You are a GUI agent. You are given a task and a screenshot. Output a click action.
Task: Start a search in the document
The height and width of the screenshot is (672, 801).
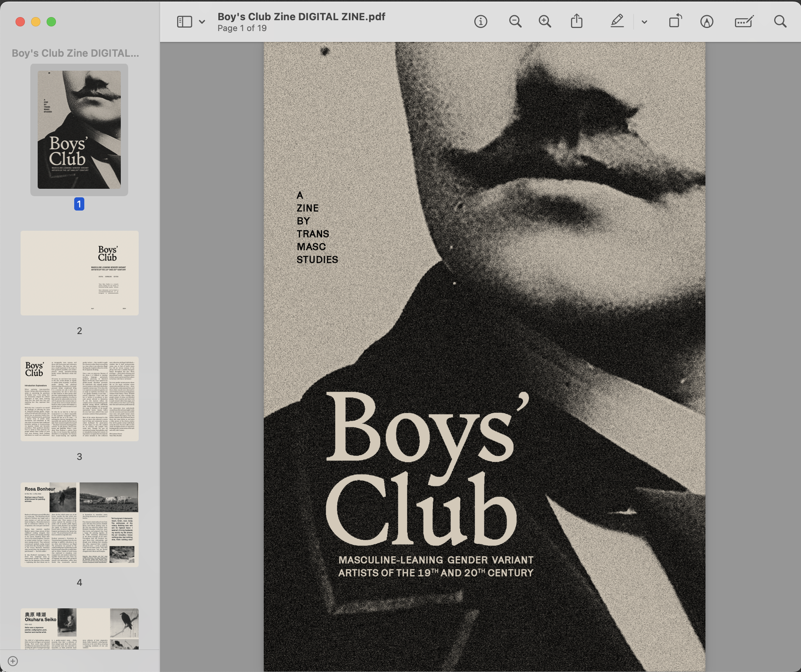tap(780, 21)
